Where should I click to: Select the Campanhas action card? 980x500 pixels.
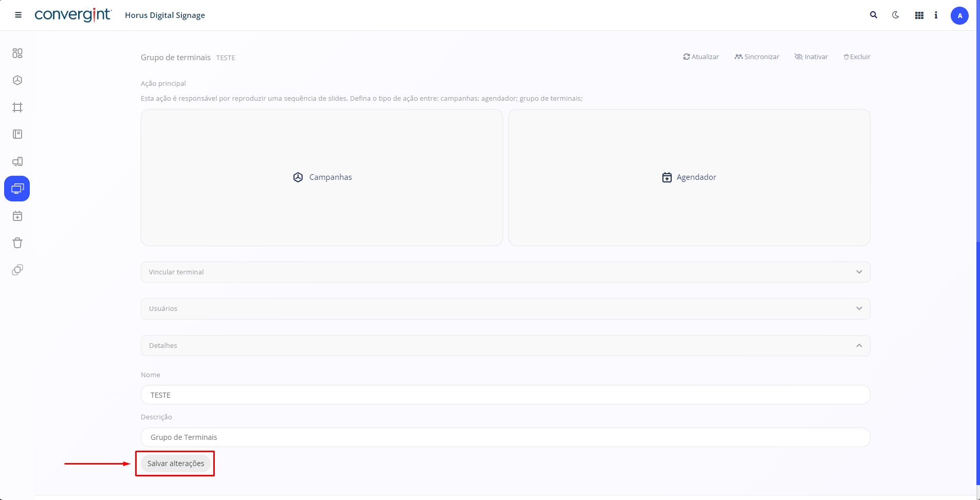(322, 177)
